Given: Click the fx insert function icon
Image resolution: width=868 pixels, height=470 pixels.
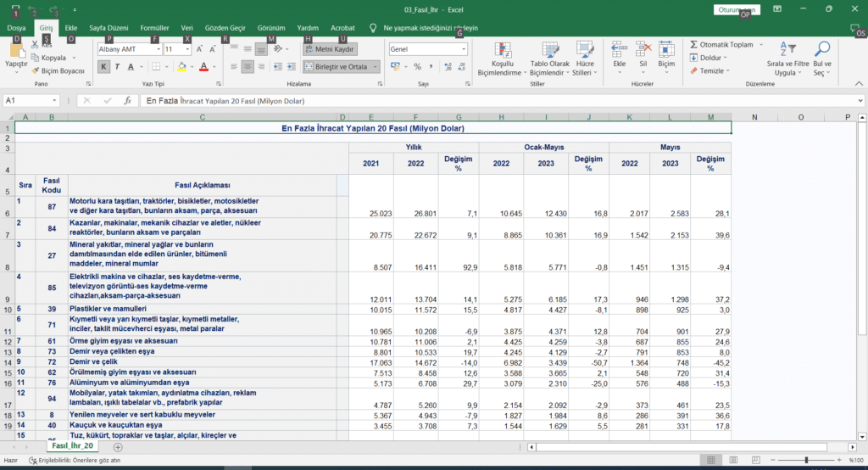Looking at the screenshot, I should [x=127, y=101].
